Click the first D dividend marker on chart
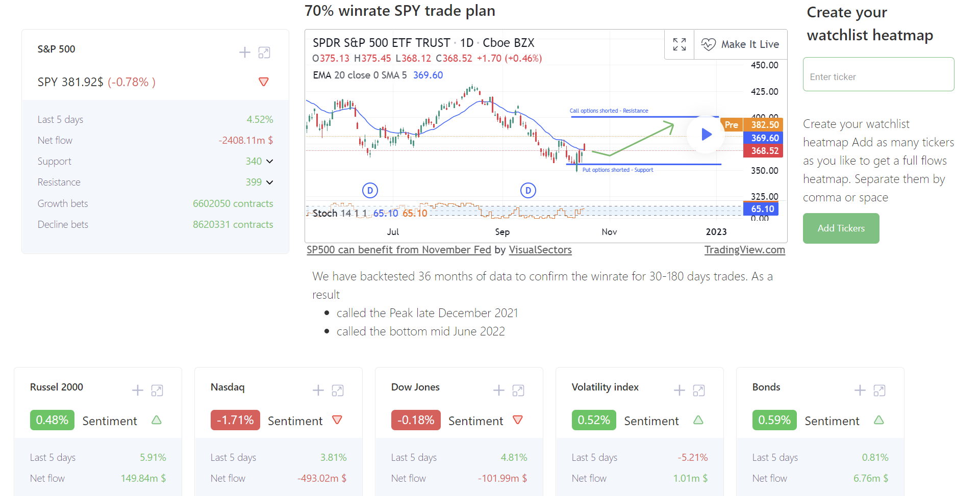The height and width of the screenshot is (496, 980). pyautogui.click(x=370, y=191)
